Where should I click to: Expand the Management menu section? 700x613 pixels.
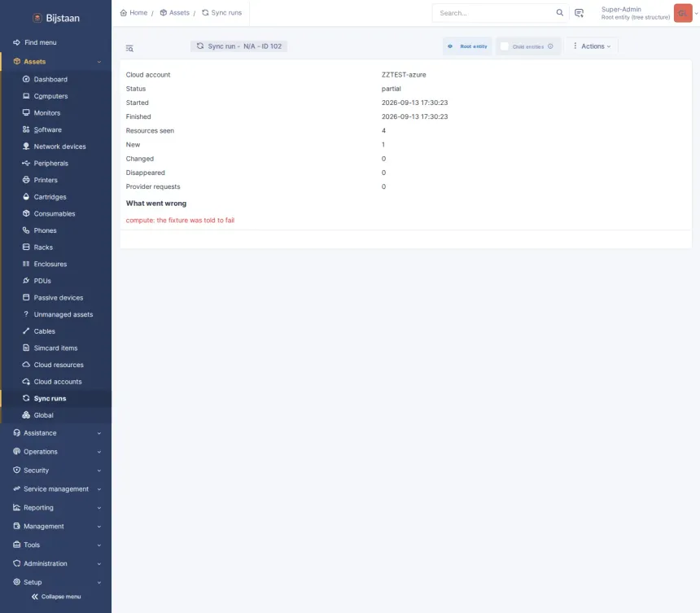[x=99, y=527]
